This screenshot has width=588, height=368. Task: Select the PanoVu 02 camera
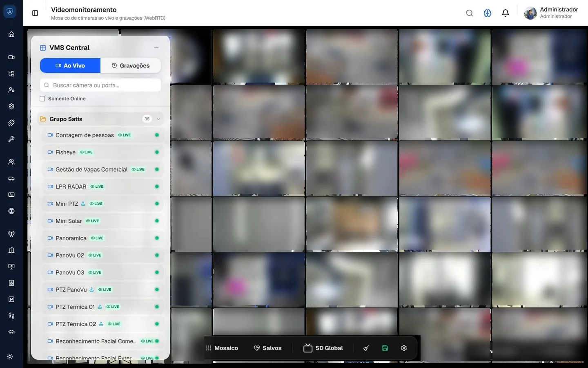coord(103,255)
